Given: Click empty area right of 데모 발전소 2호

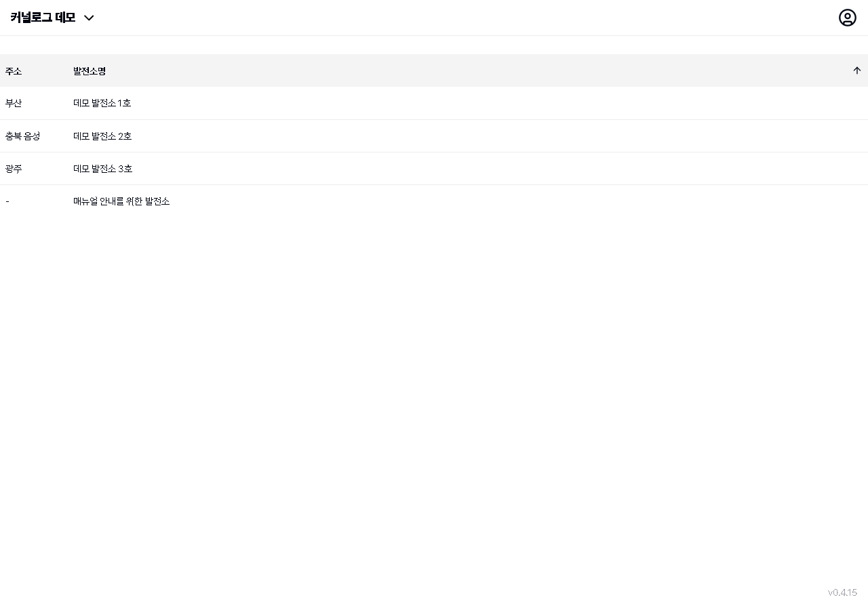Looking at the screenshot, I should [475, 136].
